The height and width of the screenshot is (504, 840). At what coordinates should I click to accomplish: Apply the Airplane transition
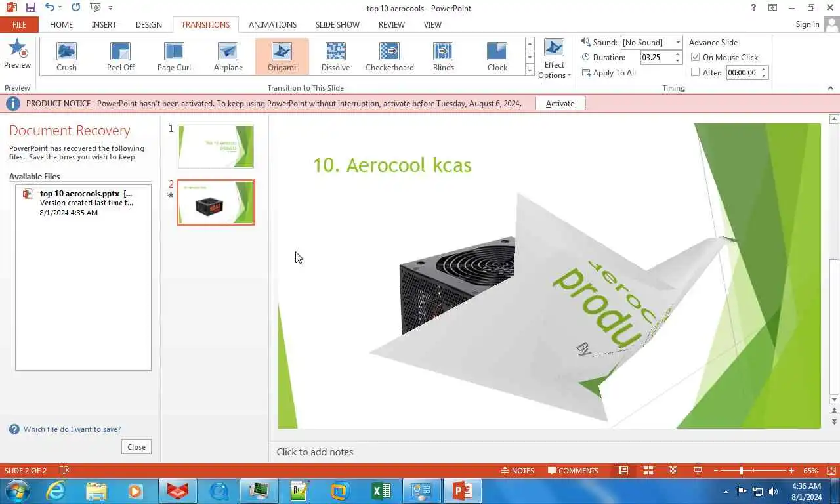tap(228, 56)
